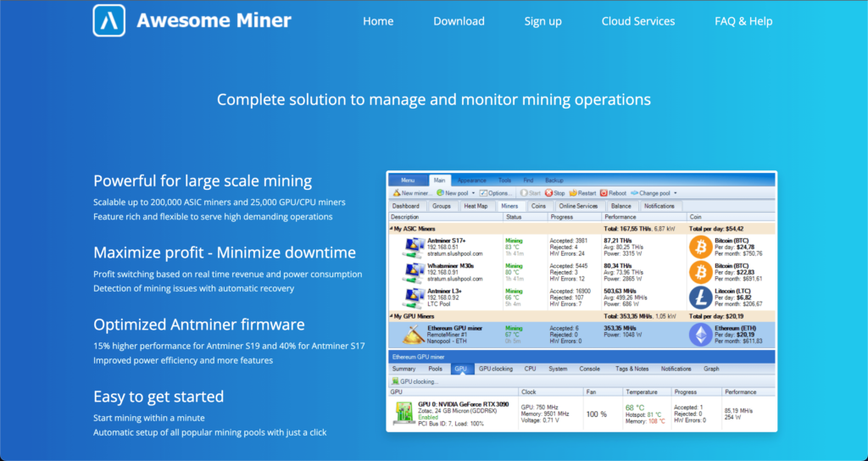Go to the Home page link
This screenshot has width=868, height=461.
click(x=378, y=21)
